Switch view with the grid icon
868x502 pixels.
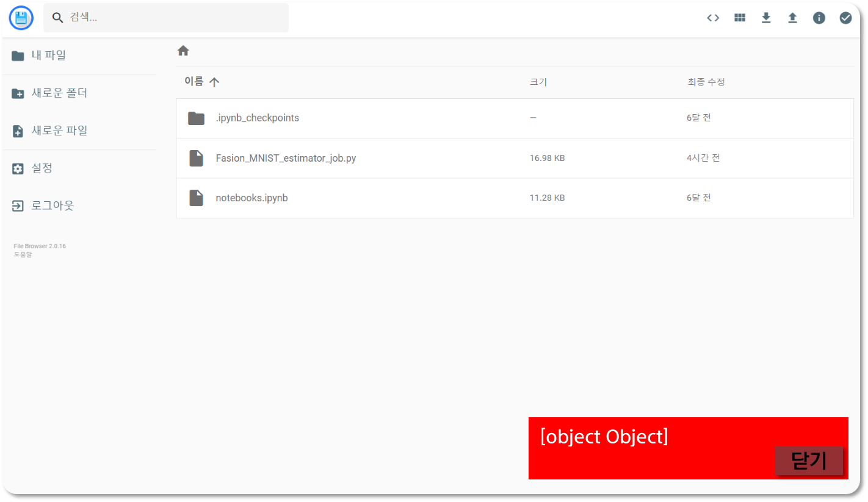[740, 18]
